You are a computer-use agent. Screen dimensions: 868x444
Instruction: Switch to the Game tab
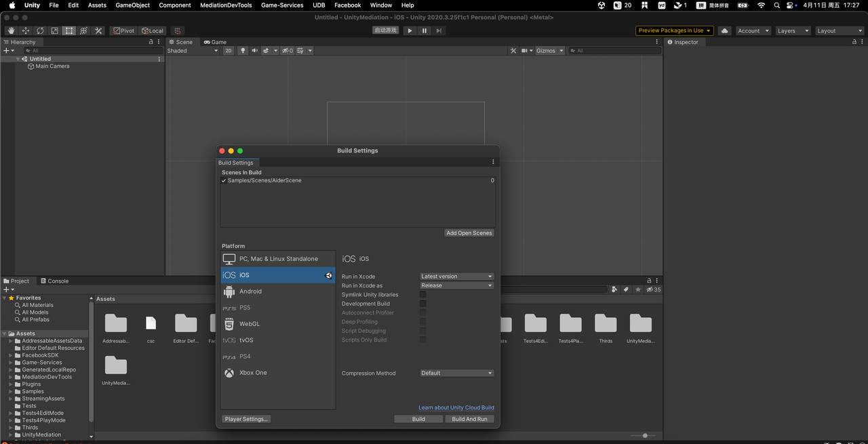pos(215,42)
